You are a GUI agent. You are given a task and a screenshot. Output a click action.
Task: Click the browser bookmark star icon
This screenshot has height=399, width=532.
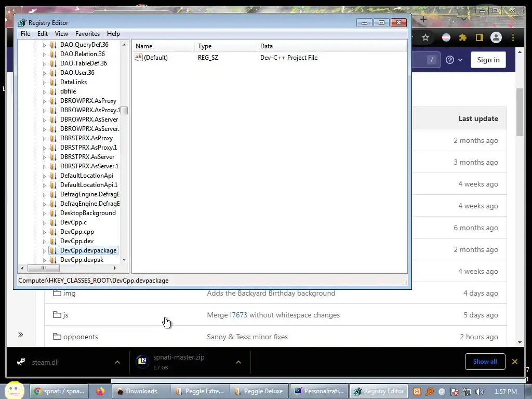coord(425,37)
